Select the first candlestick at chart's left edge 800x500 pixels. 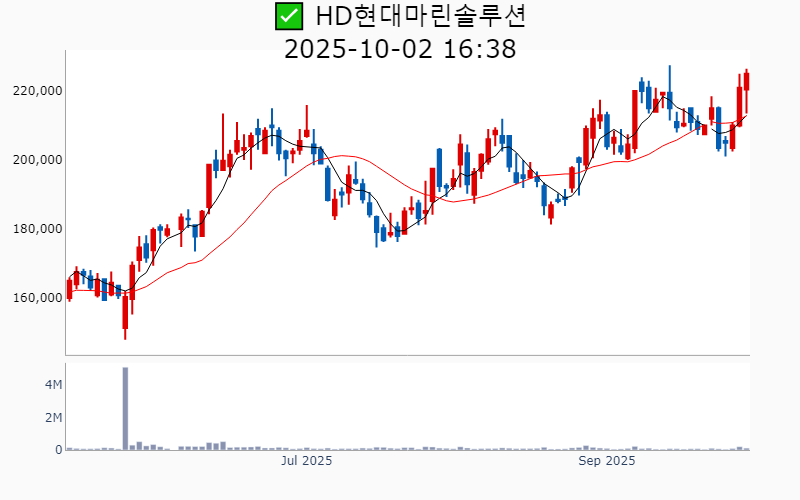coord(69,290)
